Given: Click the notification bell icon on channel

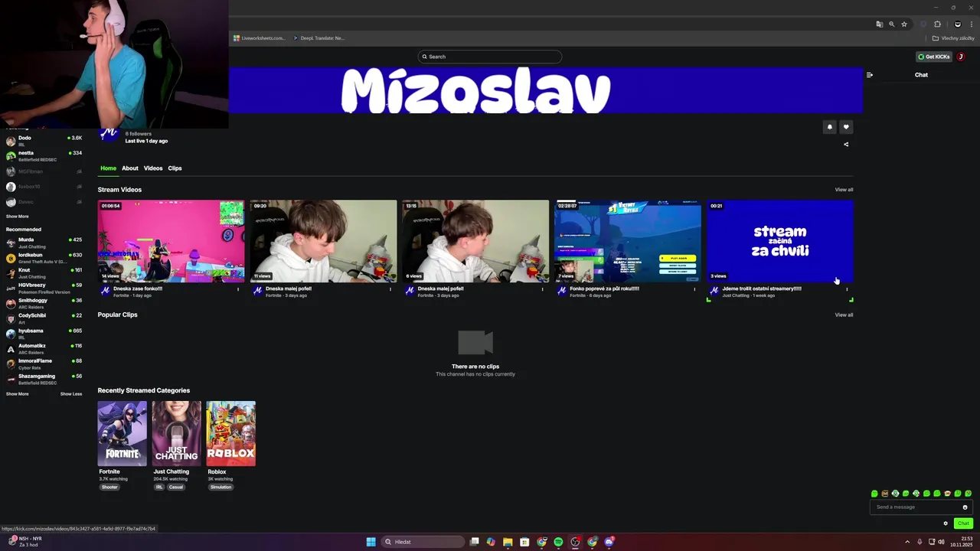Looking at the screenshot, I should pos(829,127).
